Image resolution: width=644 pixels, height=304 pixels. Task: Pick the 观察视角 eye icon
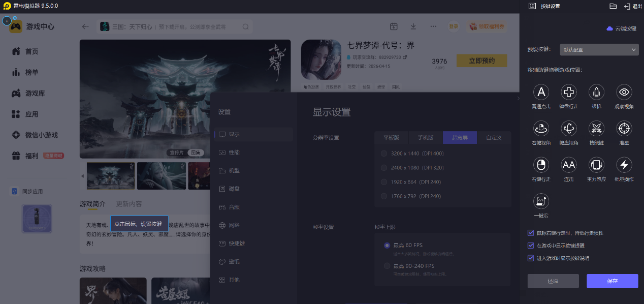click(x=624, y=92)
